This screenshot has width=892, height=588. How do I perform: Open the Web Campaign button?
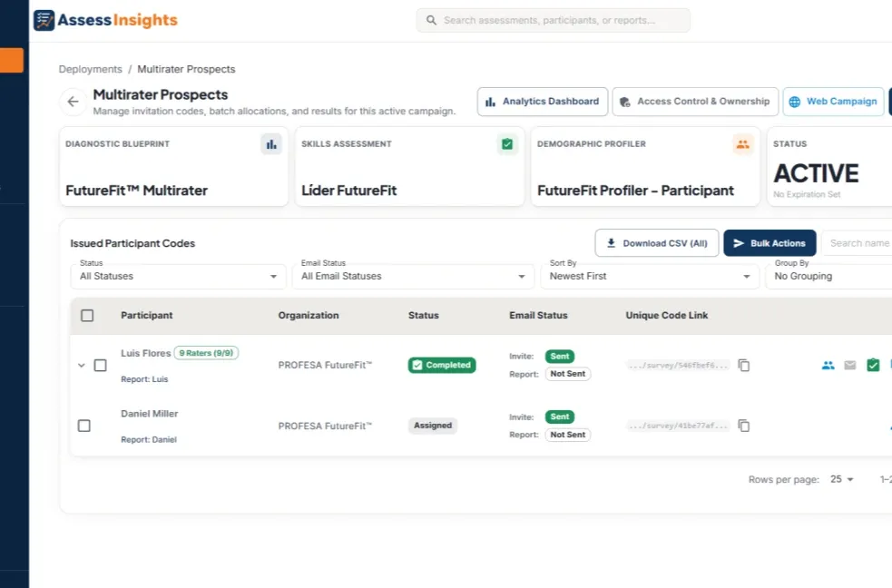[x=833, y=102]
